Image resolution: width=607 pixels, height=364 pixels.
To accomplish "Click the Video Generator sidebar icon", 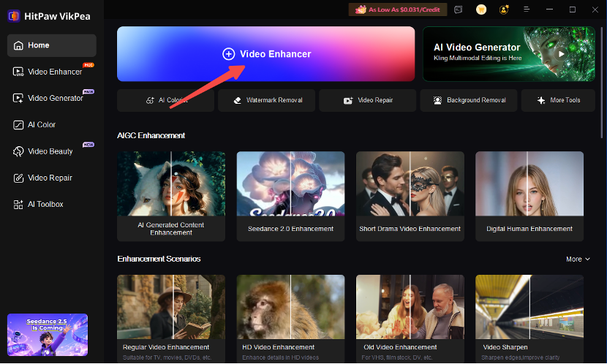I will click(18, 98).
